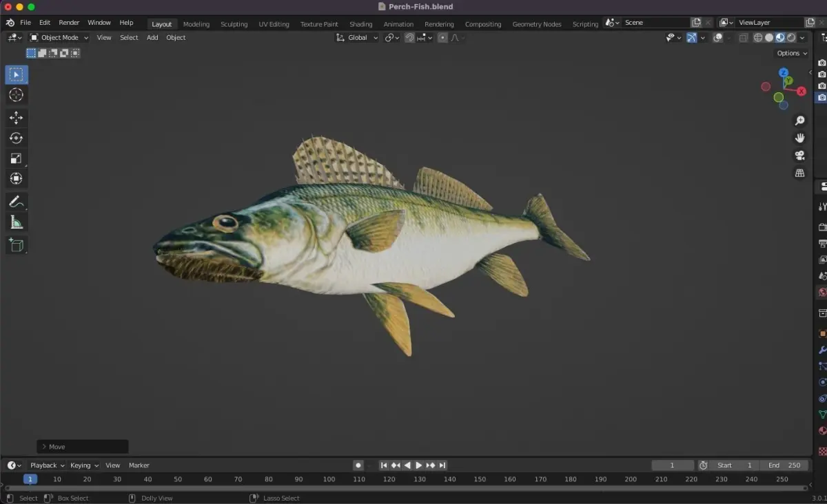The image size is (827, 504).
Task: Click the timeline playhead at frame 1
Action: [30, 479]
